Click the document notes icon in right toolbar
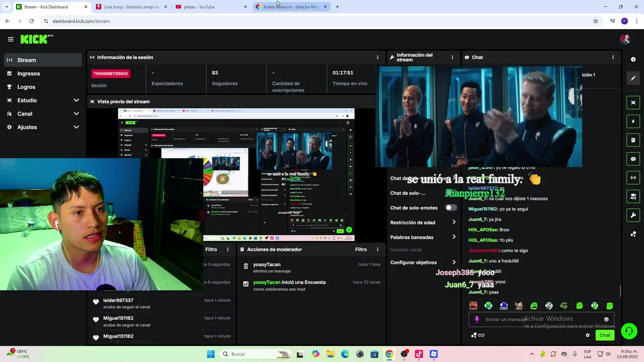This screenshot has height=362, width=644. (633, 140)
